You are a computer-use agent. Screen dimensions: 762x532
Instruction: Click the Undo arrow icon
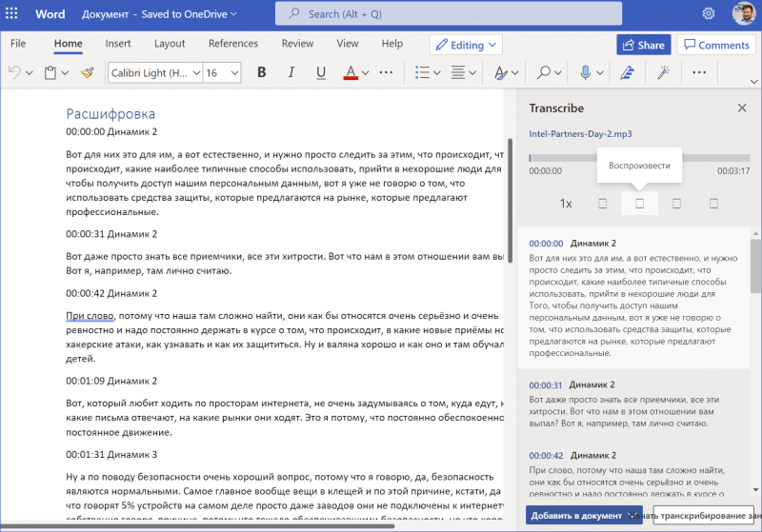(x=14, y=72)
